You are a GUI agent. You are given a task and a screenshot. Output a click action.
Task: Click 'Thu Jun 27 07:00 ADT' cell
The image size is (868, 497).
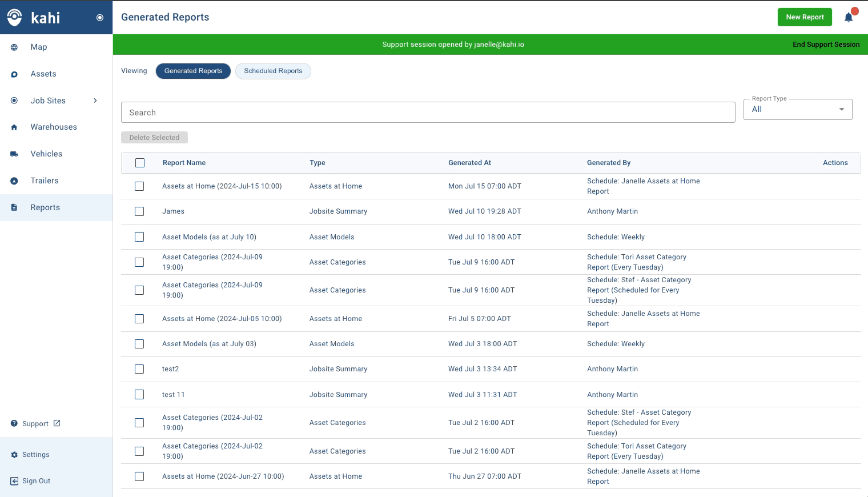tap(485, 476)
